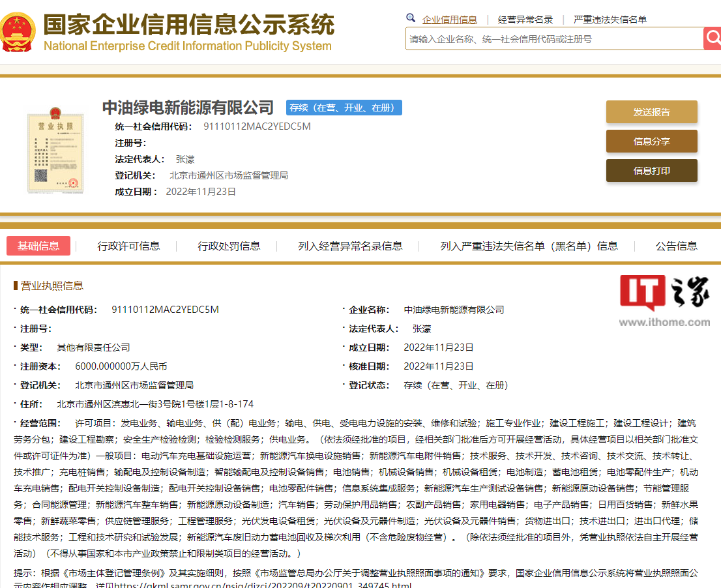
Task: Click the gkml.samr.gov.cn URL in the notice
Action: (263, 585)
